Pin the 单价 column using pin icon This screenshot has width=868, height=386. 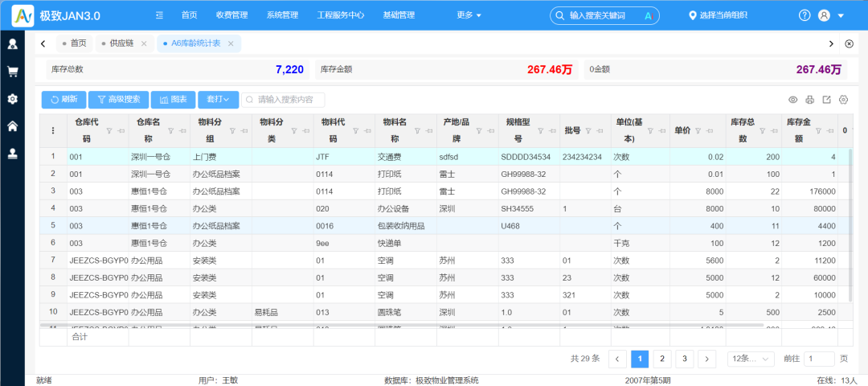[709, 131]
